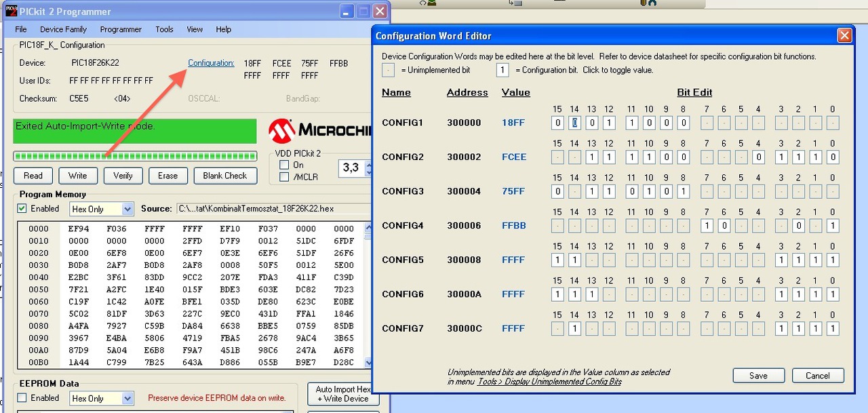Toggle CONFIG1 bit 15

pos(557,123)
